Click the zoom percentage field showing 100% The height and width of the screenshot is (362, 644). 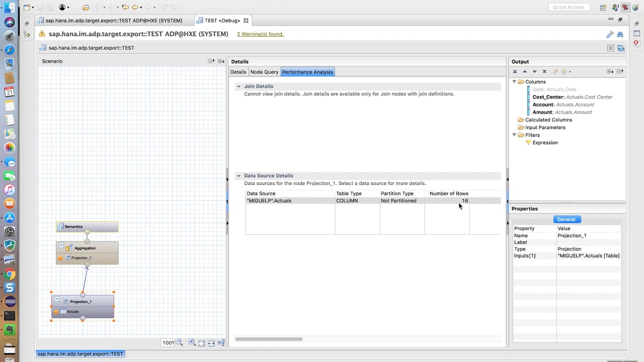tap(168, 342)
